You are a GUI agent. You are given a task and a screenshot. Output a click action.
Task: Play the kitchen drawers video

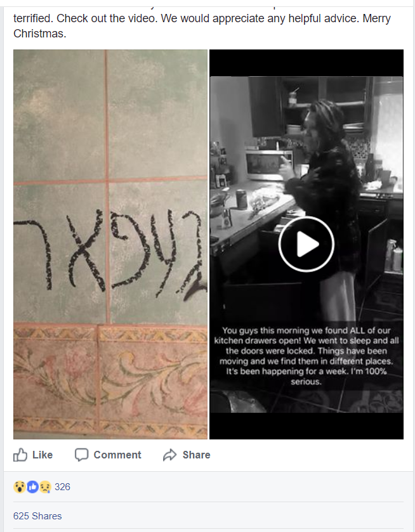point(306,244)
